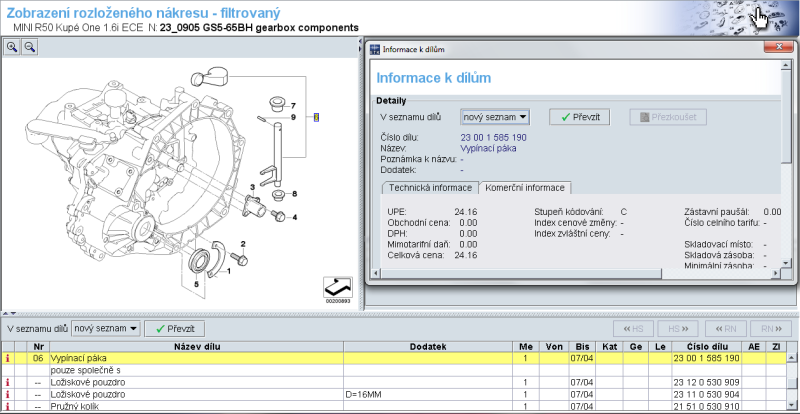Click red info icon for Pružný kolík row

pos(9,407)
